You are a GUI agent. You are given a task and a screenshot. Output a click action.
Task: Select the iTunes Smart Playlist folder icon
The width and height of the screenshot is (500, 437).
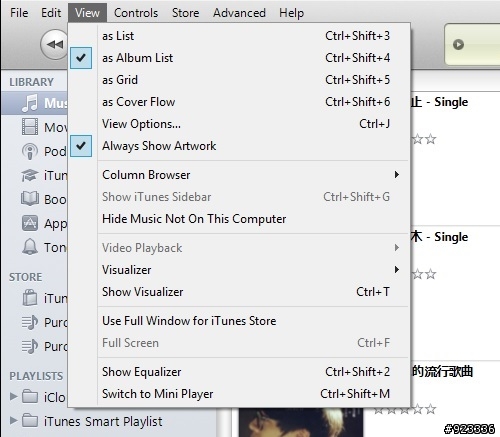(x=30, y=421)
